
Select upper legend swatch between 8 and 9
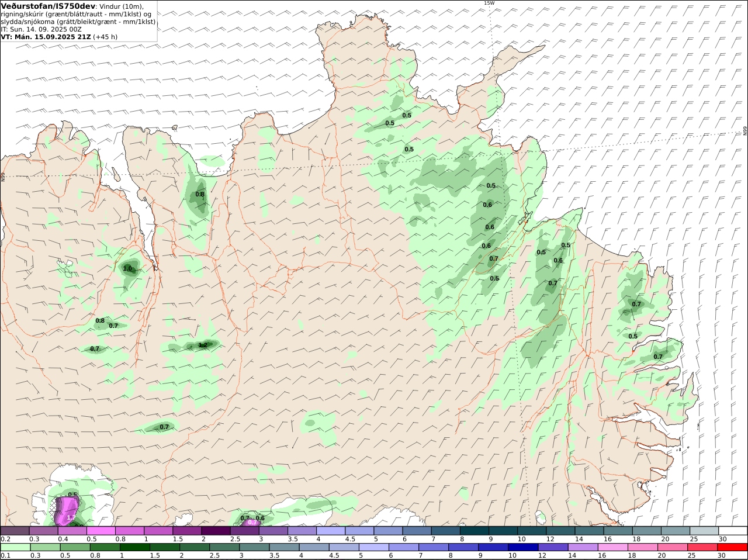(475, 531)
